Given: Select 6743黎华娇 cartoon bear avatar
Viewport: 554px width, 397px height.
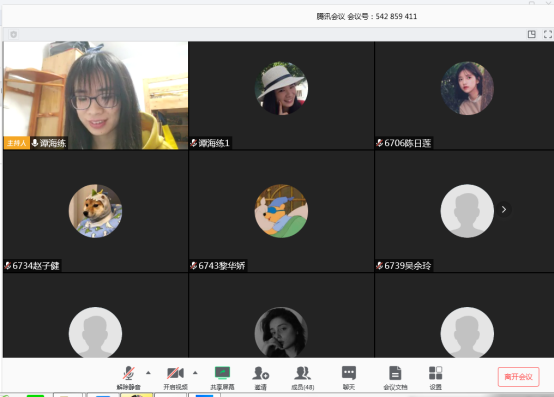Looking at the screenshot, I should click(281, 211).
